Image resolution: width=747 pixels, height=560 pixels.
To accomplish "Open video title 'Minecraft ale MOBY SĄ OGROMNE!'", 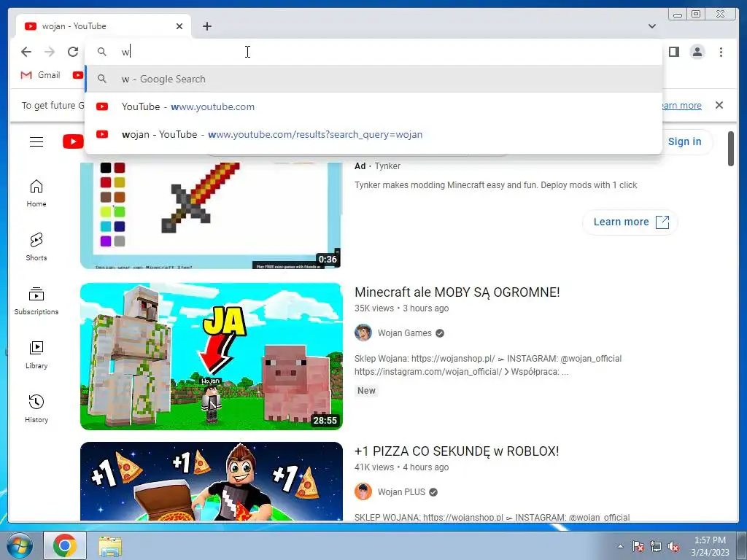I will tap(457, 292).
